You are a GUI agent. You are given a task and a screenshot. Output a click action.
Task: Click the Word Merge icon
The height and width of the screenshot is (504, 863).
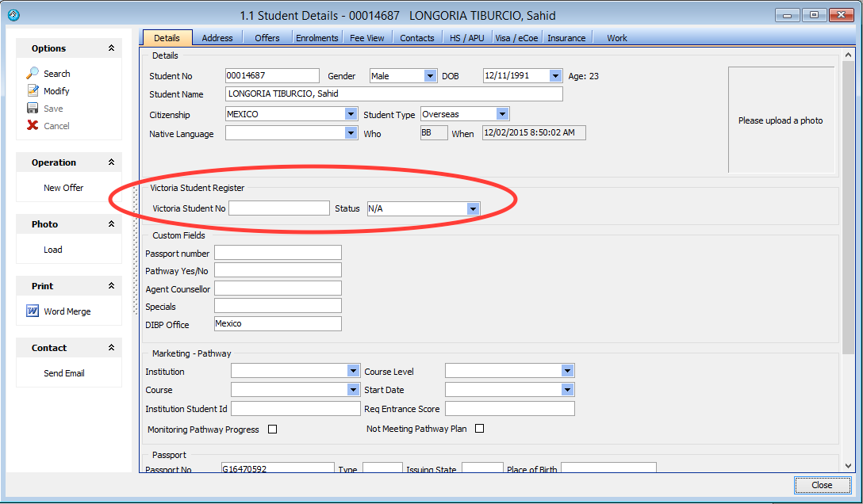coord(33,311)
